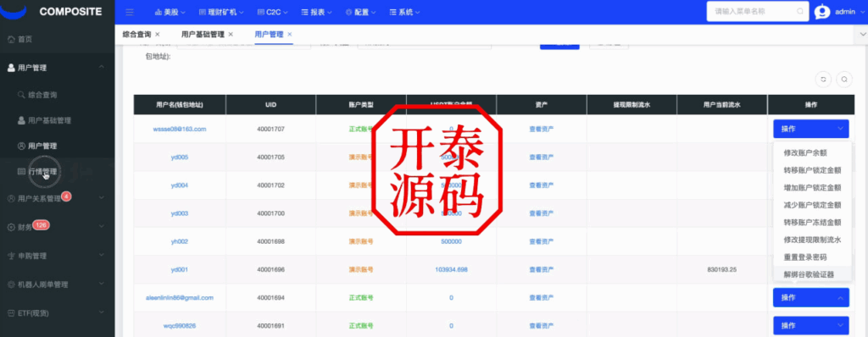Viewport: 868px width, 337px height.
Task: Select 重置登录密码 menu option
Action: (x=805, y=257)
